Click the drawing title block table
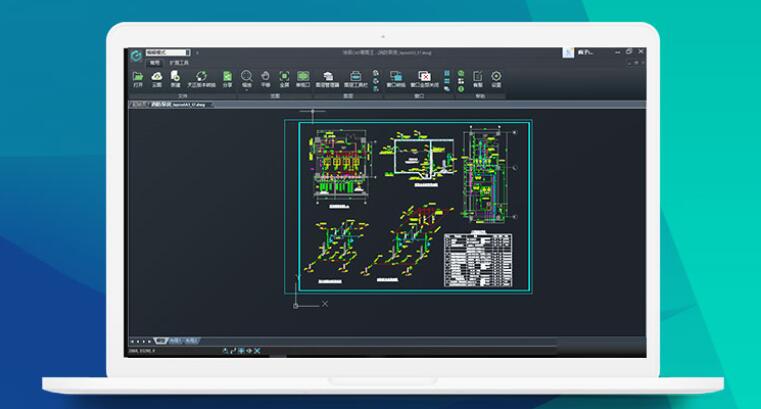761x409 pixels. [477, 256]
